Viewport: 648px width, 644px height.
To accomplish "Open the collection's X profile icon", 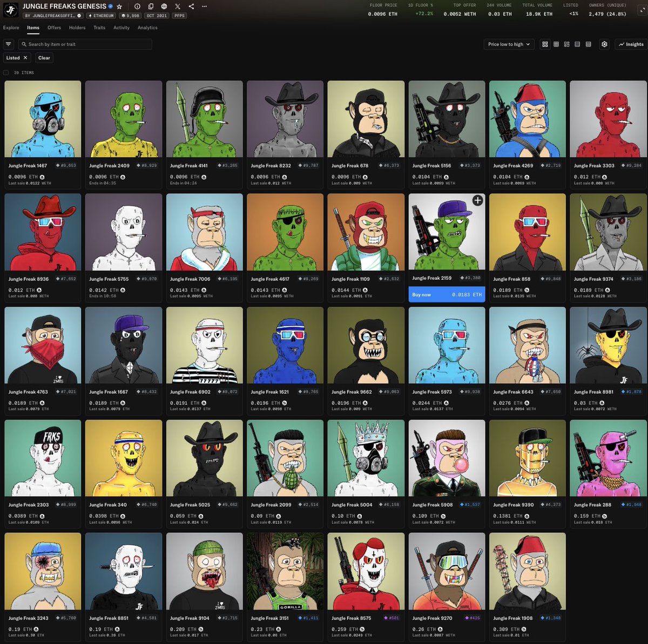I will click(178, 6).
